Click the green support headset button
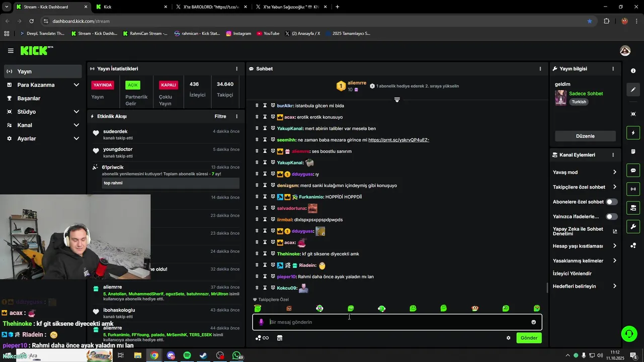Screen dimensions: 644x362 (628, 333)
